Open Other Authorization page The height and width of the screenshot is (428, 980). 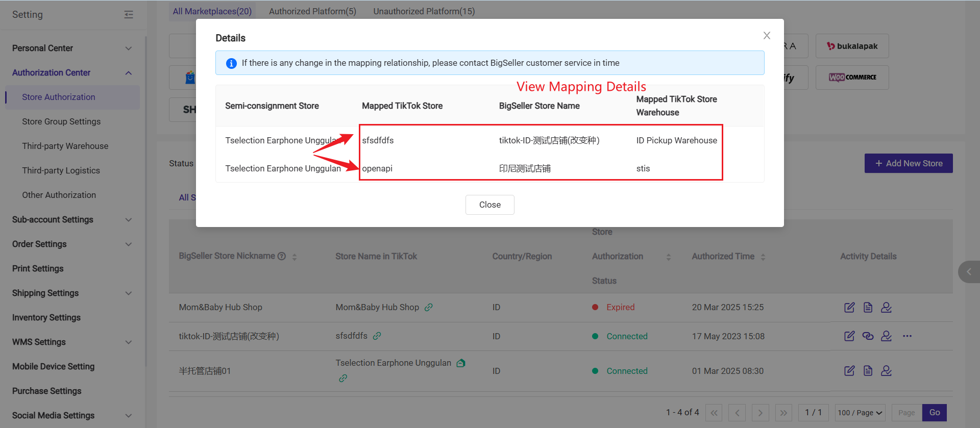(59, 195)
